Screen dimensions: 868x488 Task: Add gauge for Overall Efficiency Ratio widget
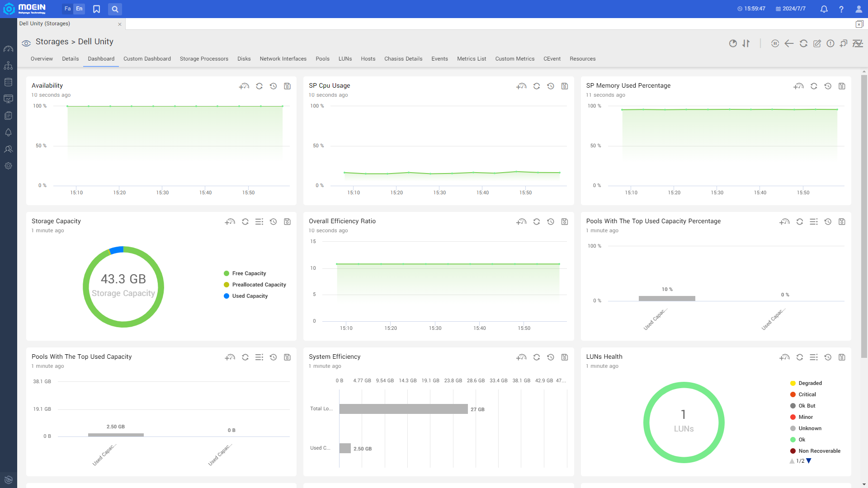[x=521, y=221]
